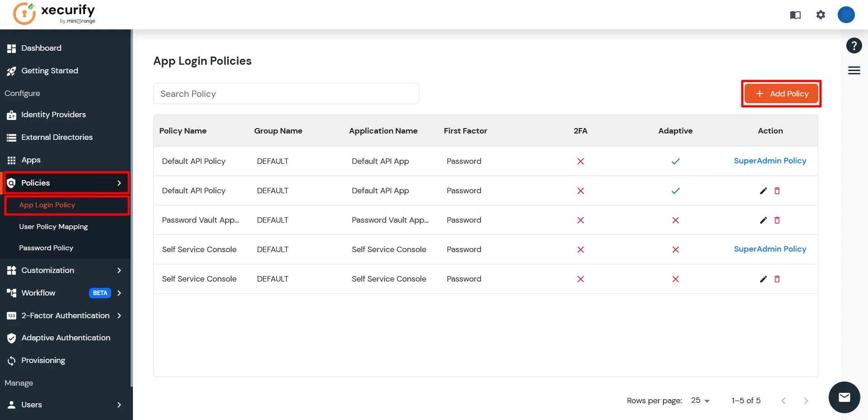Viewport: 868px width, 420px height.
Task: Open the chat mail bubble
Action: point(844,397)
